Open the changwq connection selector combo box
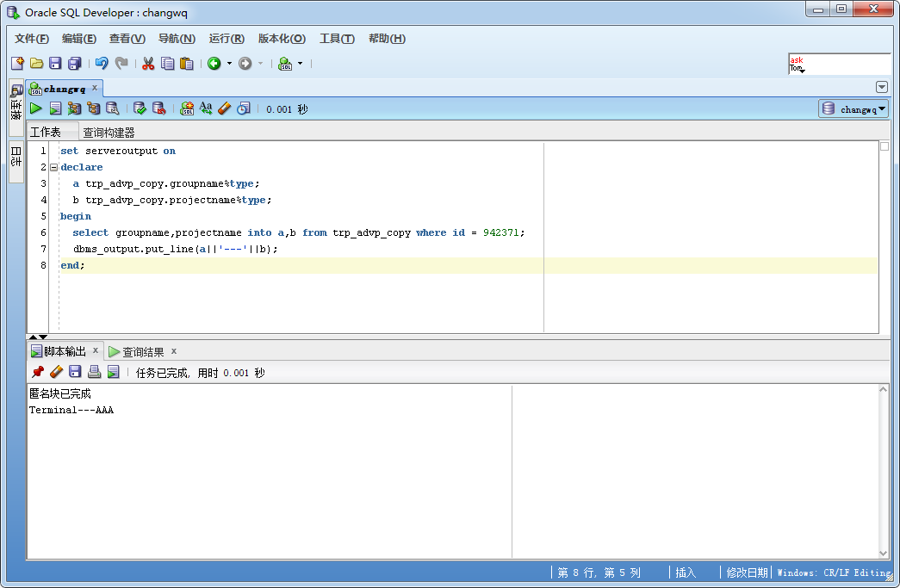Image resolution: width=900 pixels, height=588 pixels. click(x=853, y=108)
